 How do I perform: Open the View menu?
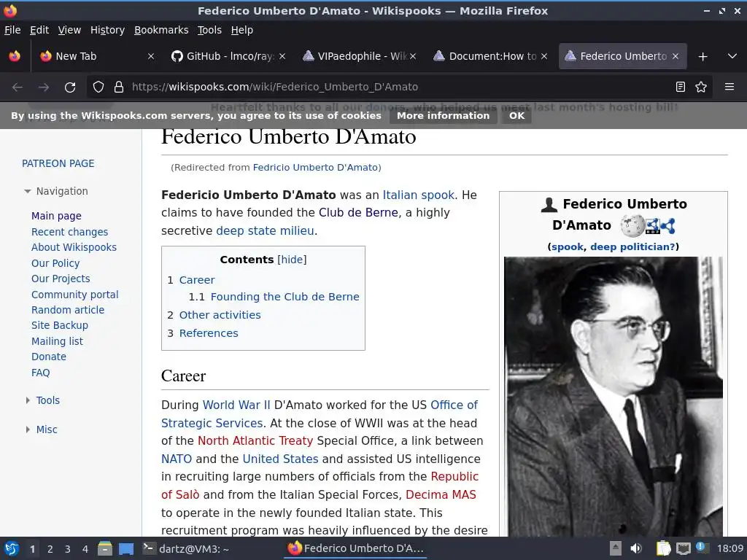(69, 30)
